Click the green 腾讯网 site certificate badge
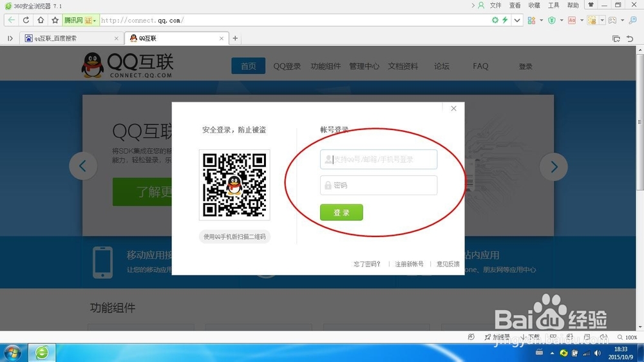 80,20
